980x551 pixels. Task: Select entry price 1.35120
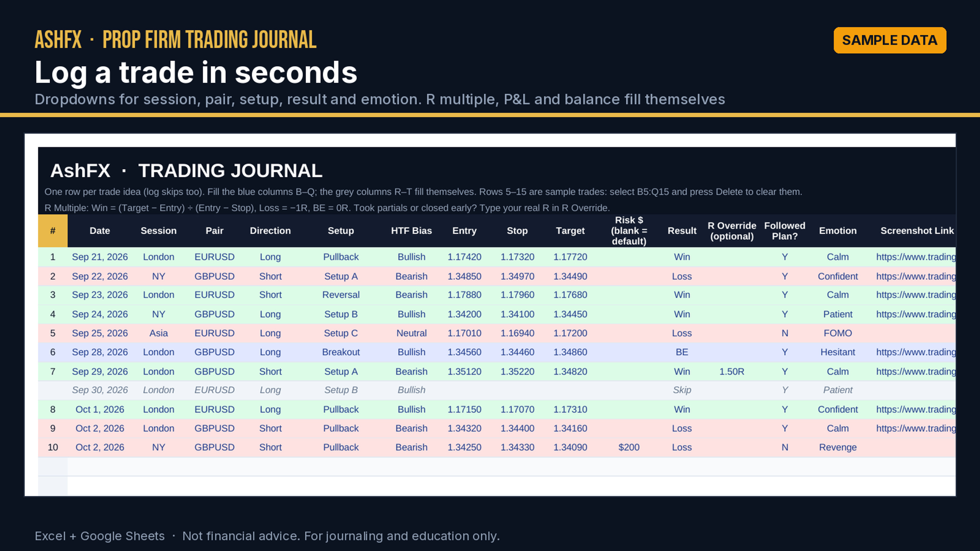point(464,372)
